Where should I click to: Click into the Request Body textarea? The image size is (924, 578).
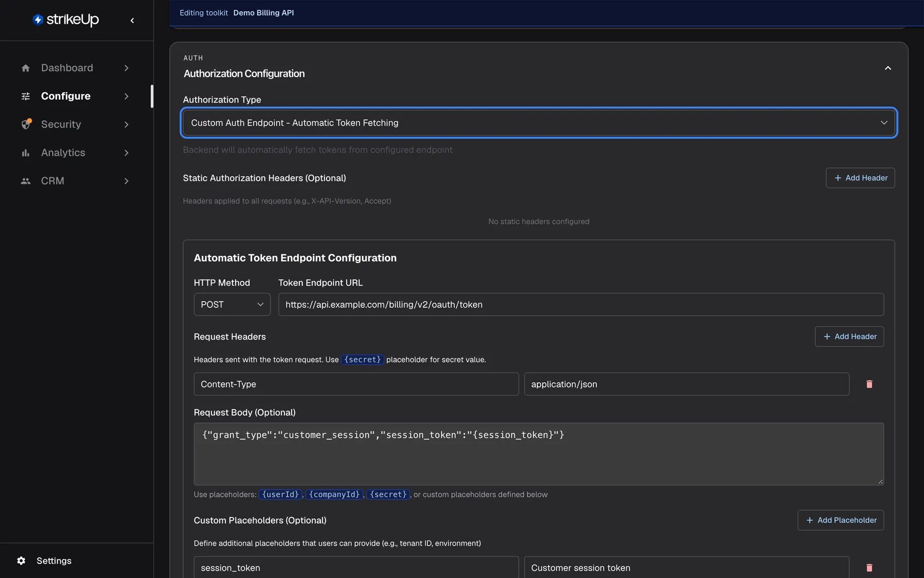pyautogui.click(x=539, y=454)
